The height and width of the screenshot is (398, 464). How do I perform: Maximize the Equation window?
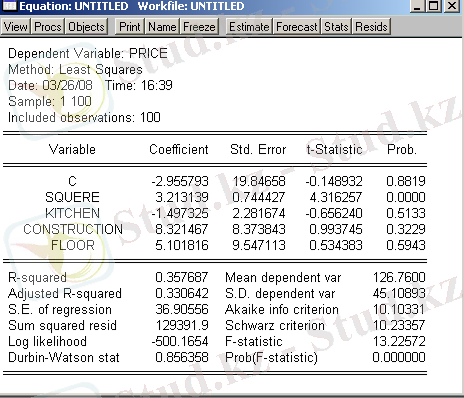[x=434, y=6]
